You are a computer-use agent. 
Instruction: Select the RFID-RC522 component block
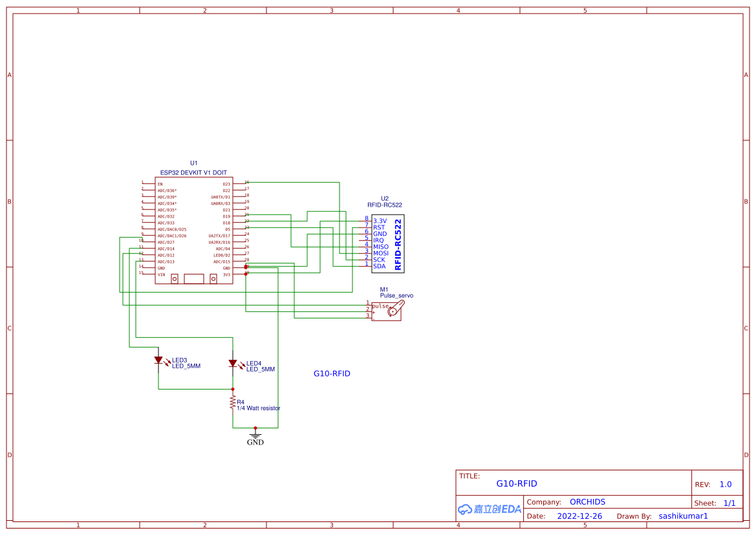388,242
